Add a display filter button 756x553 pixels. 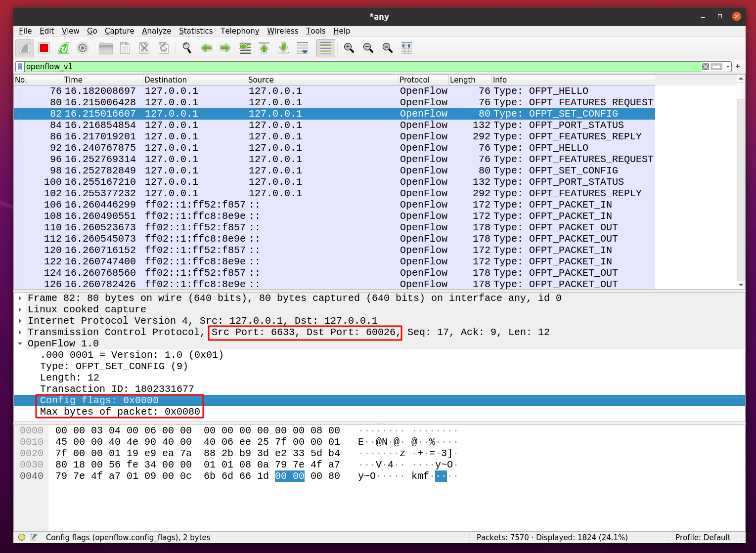pos(738,66)
